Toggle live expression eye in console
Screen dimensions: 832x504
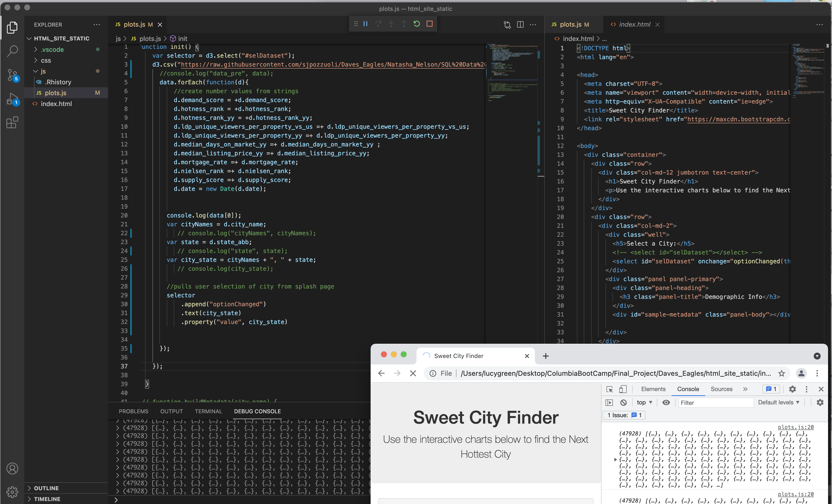click(666, 402)
